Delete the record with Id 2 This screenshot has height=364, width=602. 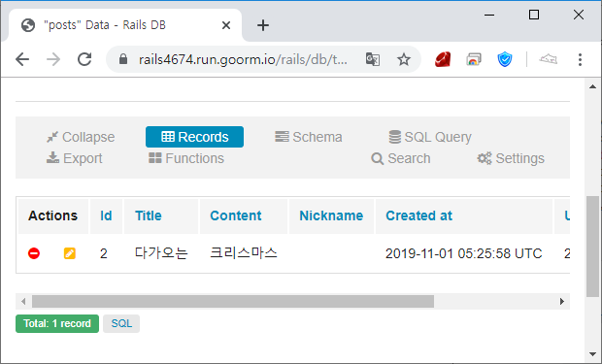click(x=34, y=253)
